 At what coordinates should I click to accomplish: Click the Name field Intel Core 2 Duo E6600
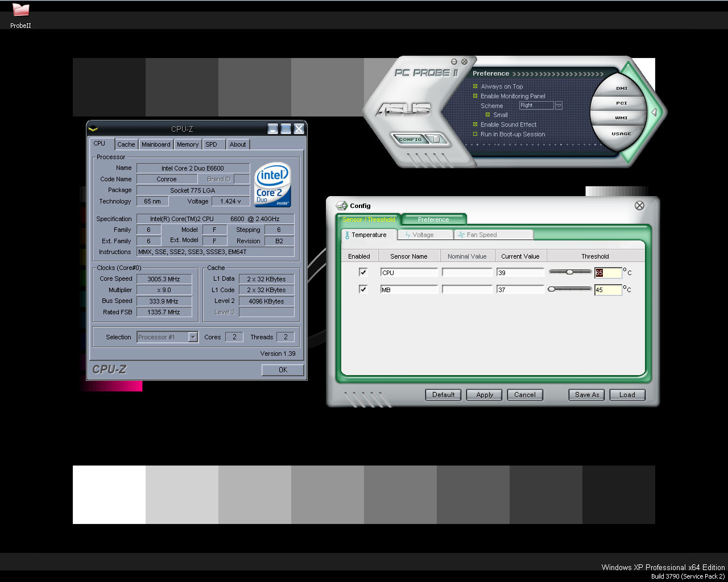[193, 168]
